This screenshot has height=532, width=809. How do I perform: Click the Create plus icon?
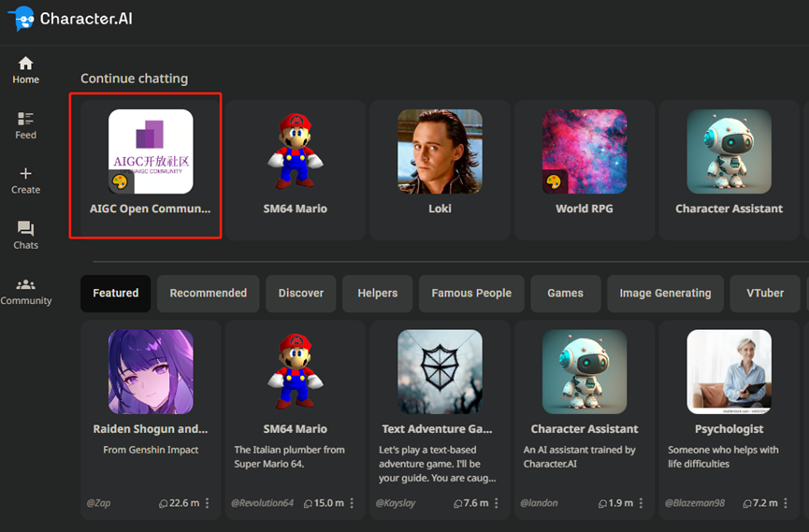pos(25,174)
